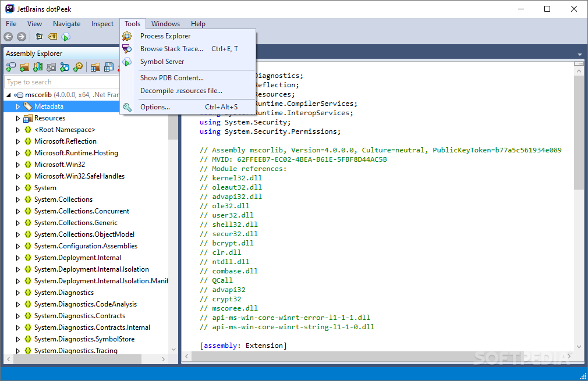Close the open Tools menu
Viewport: 588px width, 381px height.
pos(133,24)
